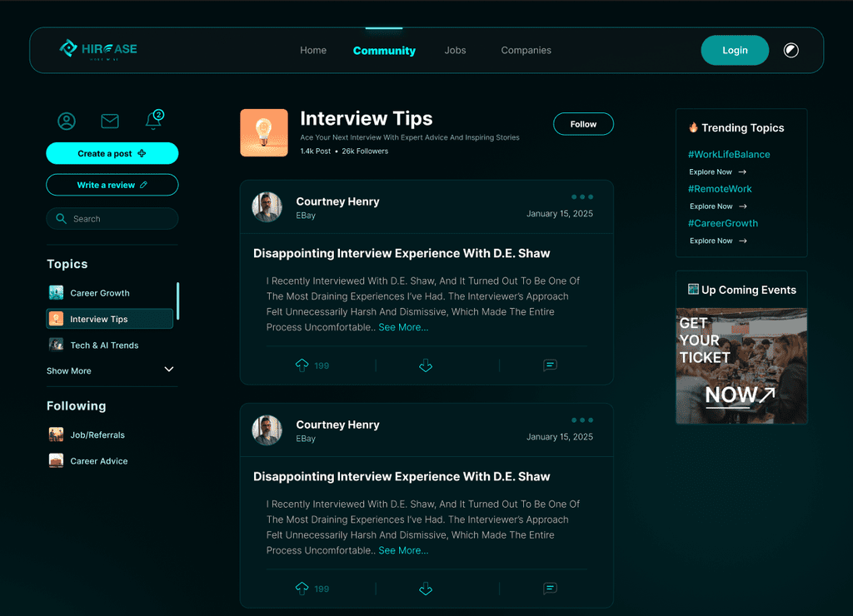Open the #CareerGrowth hashtag
This screenshot has width=853, height=616.
tap(723, 223)
